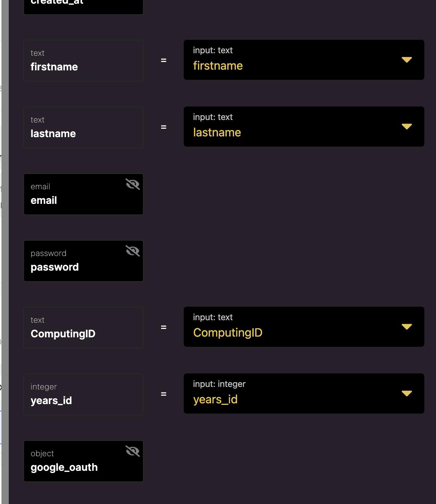Select the years_id integer field box

pos(83,394)
